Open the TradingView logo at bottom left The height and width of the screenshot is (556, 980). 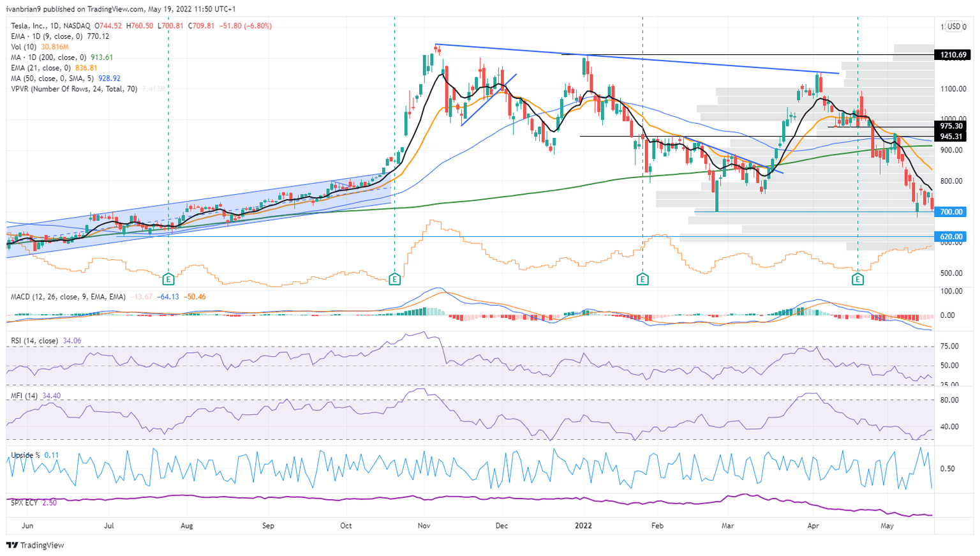(35, 545)
